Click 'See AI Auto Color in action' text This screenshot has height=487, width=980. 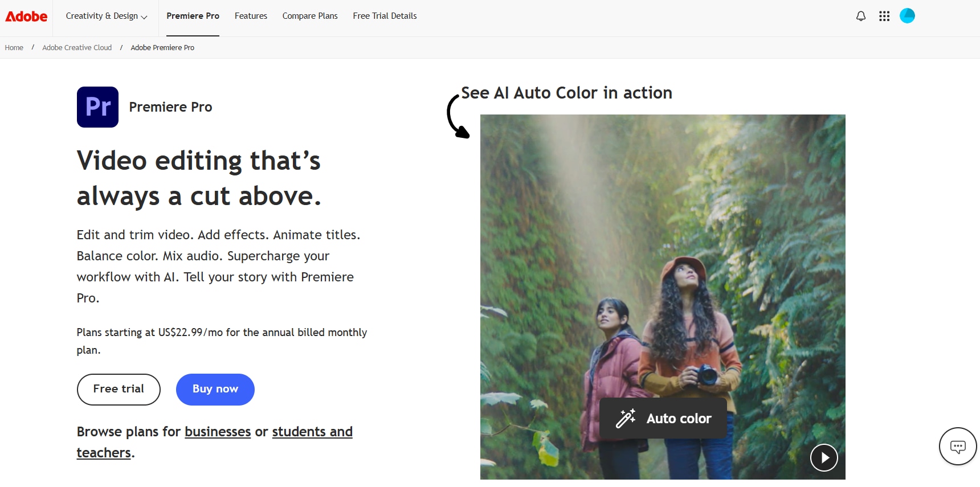(x=566, y=93)
